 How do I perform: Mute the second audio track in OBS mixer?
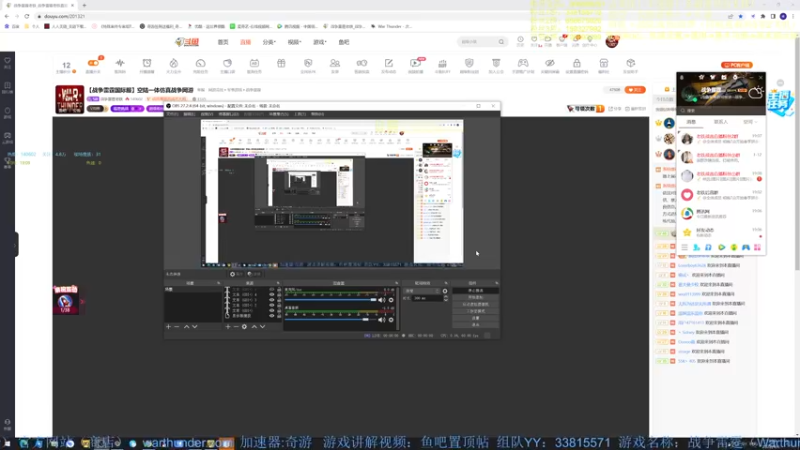click(382, 320)
